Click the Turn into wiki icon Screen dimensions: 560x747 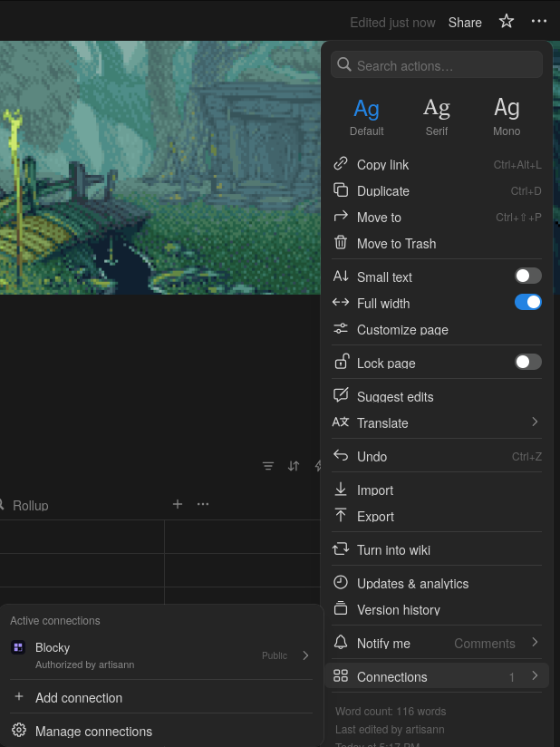[341, 548]
